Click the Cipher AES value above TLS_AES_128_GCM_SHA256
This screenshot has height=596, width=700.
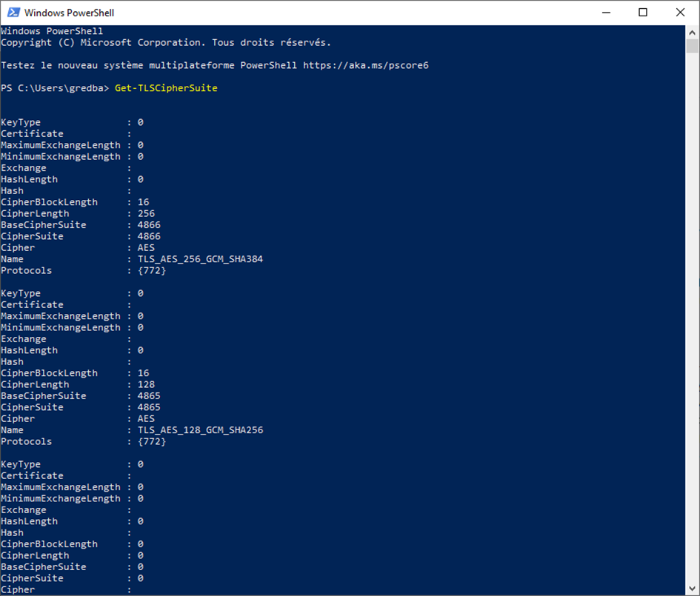[146, 418]
